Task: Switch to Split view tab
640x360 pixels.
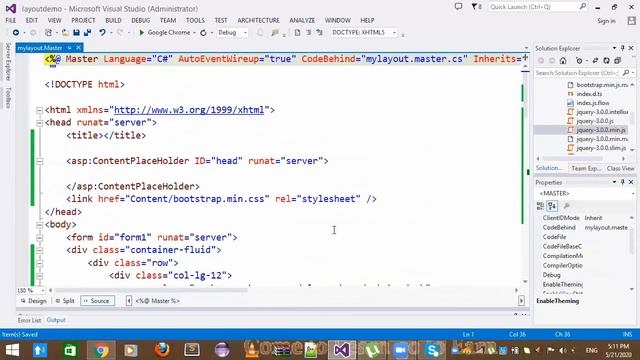Action: pyautogui.click(x=65, y=301)
